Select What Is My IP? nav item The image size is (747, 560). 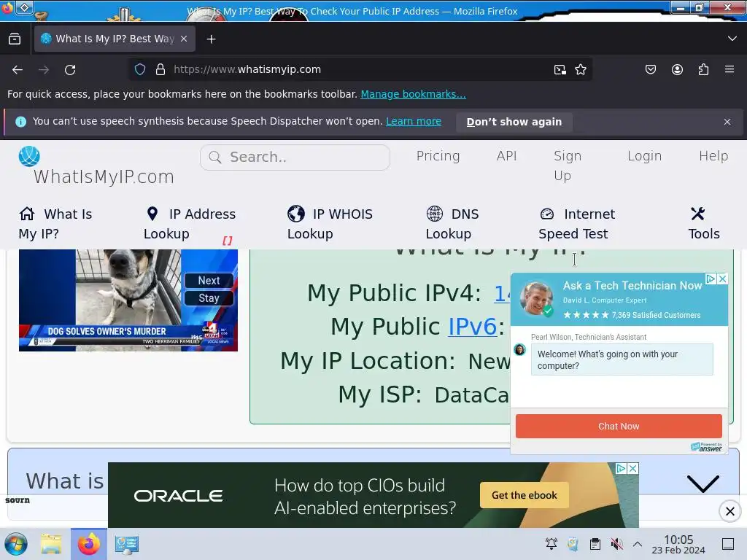tap(55, 224)
